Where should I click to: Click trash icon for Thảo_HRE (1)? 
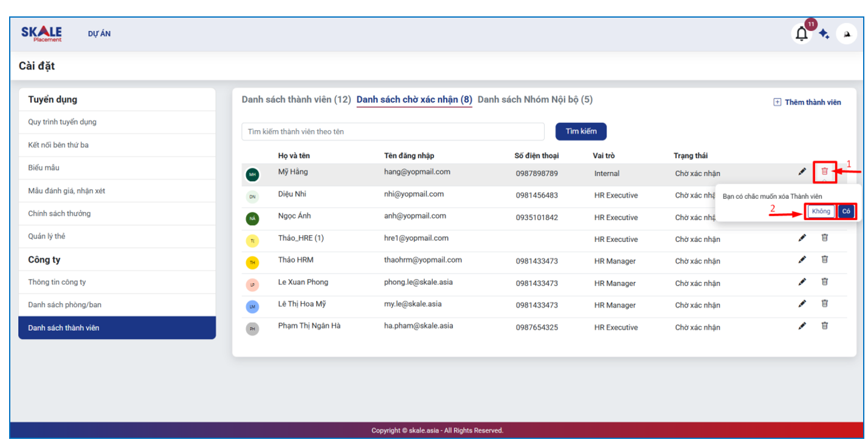[x=825, y=238]
